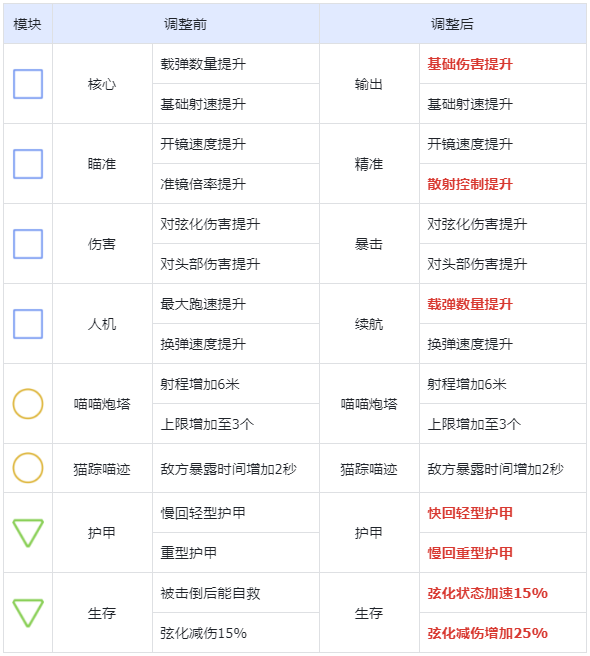Select the red 基础伤害提升 text

click(x=470, y=64)
